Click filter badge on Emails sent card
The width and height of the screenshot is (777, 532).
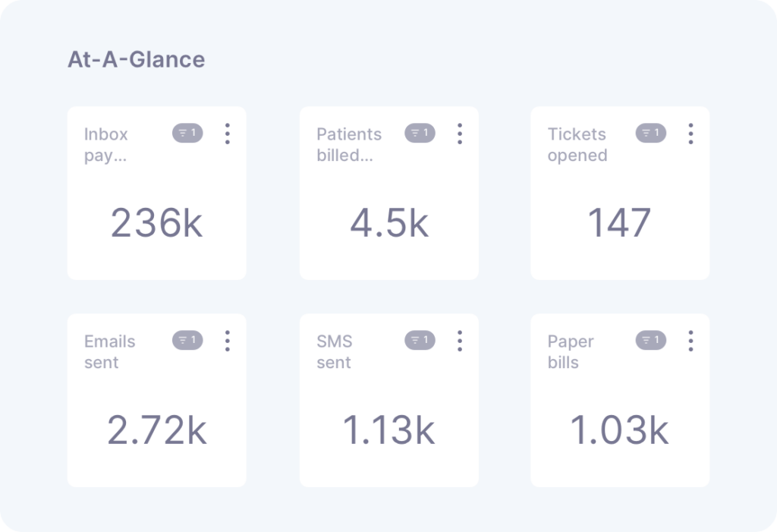(x=187, y=340)
